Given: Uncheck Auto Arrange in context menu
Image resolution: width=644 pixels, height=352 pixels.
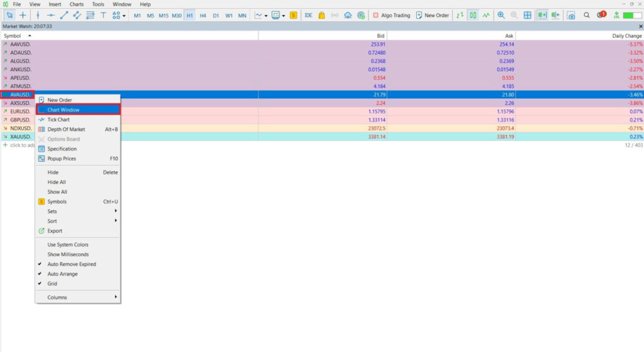Looking at the screenshot, I should click(x=63, y=274).
